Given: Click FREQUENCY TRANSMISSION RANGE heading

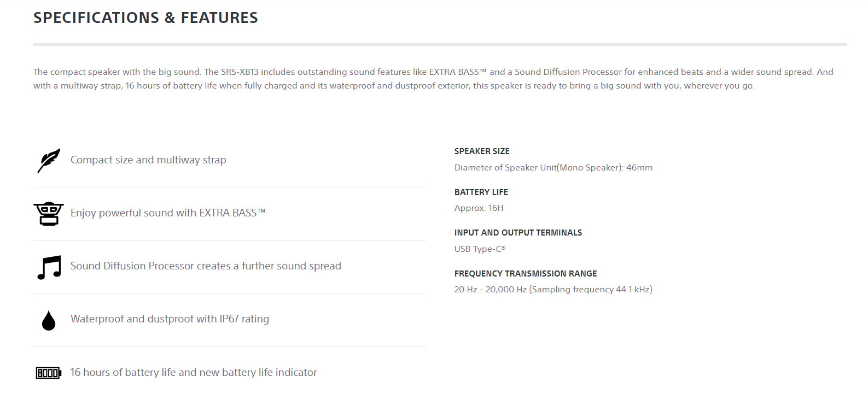Looking at the screenshot, I should pos(526,274).
